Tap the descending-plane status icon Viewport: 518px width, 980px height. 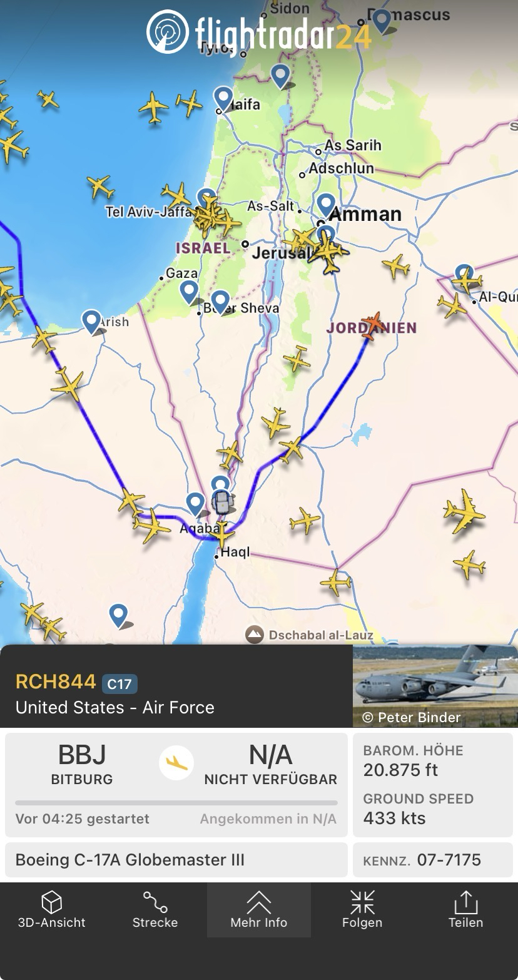[176, 763]
